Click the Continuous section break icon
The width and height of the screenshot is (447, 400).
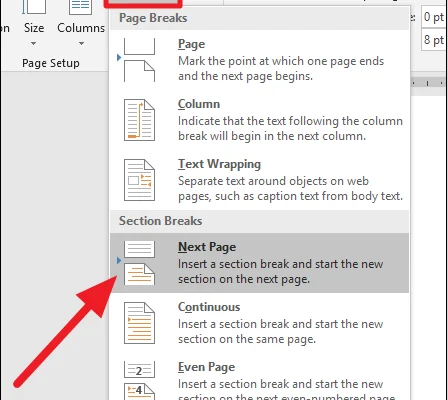(x=139, y=323)
